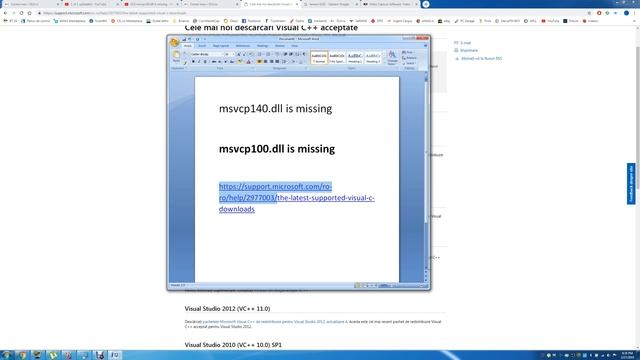Click the Imprimare link on the web page
Screen dimensions: 640x360
pos(469,50)
